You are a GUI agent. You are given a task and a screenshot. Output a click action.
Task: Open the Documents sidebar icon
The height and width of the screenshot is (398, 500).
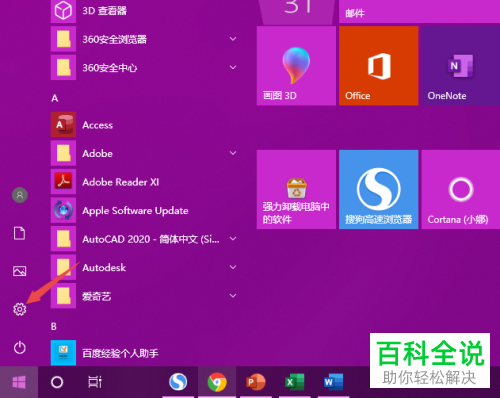20,233
